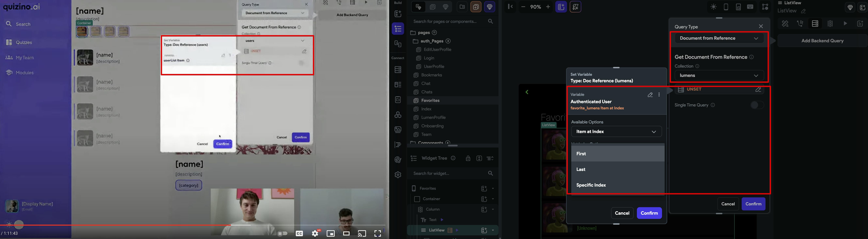Open the app values icon in left sidebar
The image size is (868, 239).
point(398,100)
